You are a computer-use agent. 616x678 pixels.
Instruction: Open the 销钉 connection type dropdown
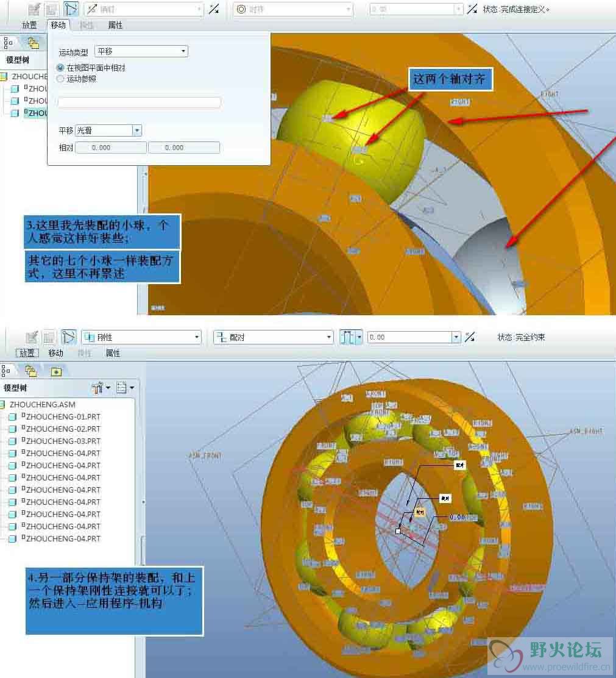pos(144,9)
